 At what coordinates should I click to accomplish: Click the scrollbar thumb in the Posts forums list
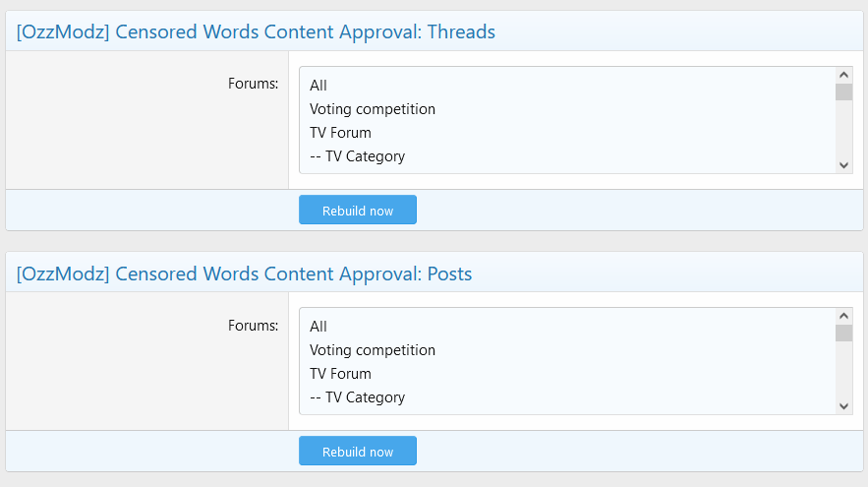click(843, 334)
